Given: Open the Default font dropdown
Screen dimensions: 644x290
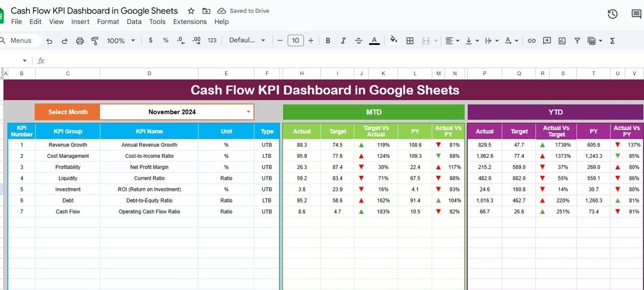Looking at the screenshot, I should (x=247, y=41).
